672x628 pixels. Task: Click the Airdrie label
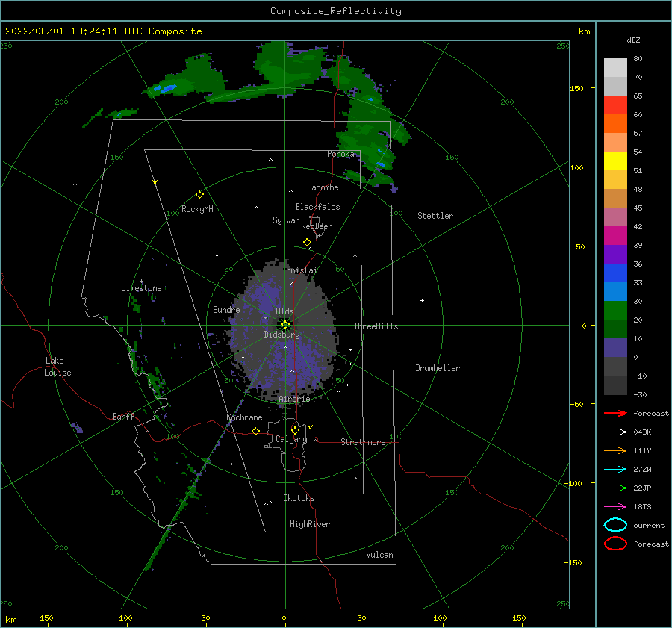(294, 399)
